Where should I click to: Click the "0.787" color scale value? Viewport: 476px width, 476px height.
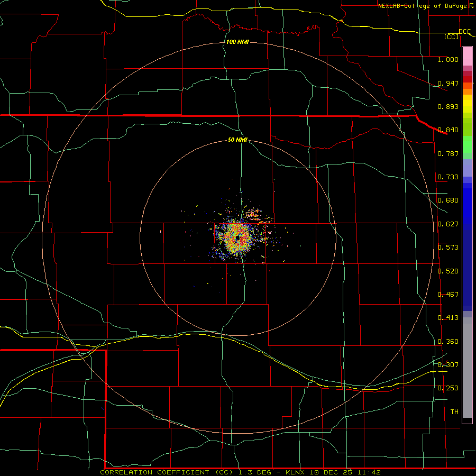click(448, 153)
